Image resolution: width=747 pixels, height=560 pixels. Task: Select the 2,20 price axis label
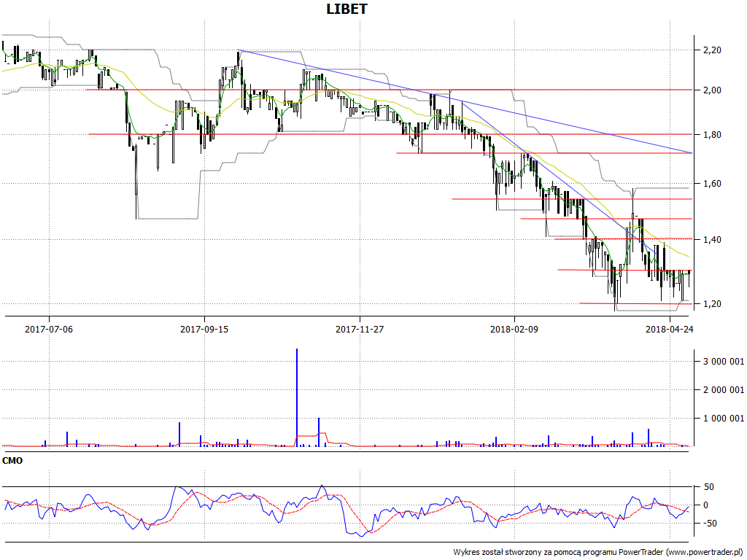click(712, 50)
